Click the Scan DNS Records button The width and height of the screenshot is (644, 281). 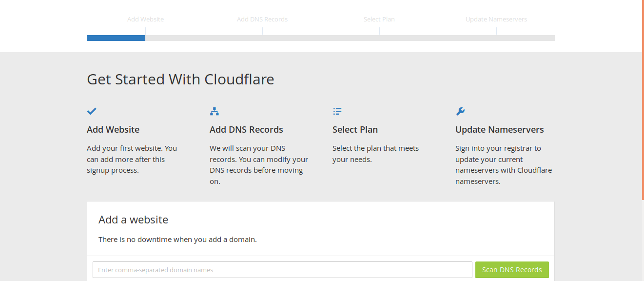[x=512, y=270]
